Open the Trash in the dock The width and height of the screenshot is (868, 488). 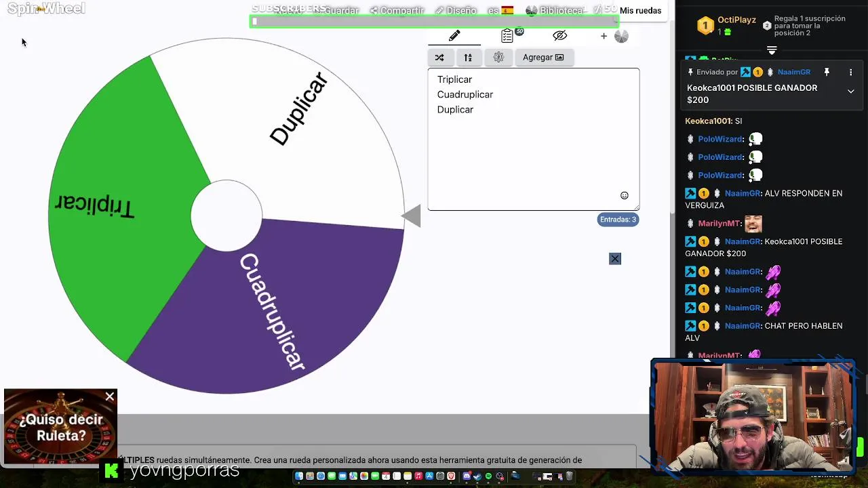(x=569, y=476)
